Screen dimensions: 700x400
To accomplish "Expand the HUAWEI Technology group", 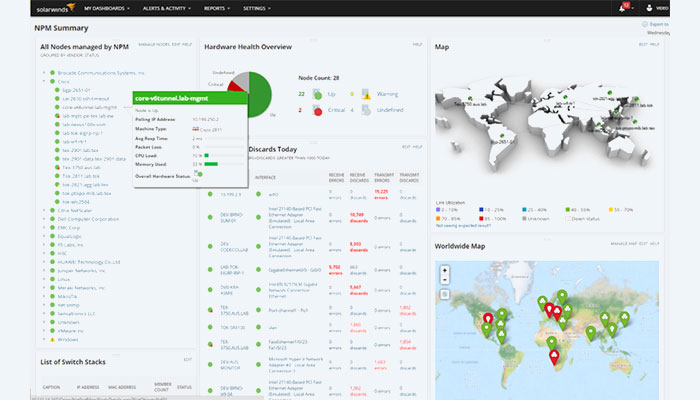I will [44, 262].
